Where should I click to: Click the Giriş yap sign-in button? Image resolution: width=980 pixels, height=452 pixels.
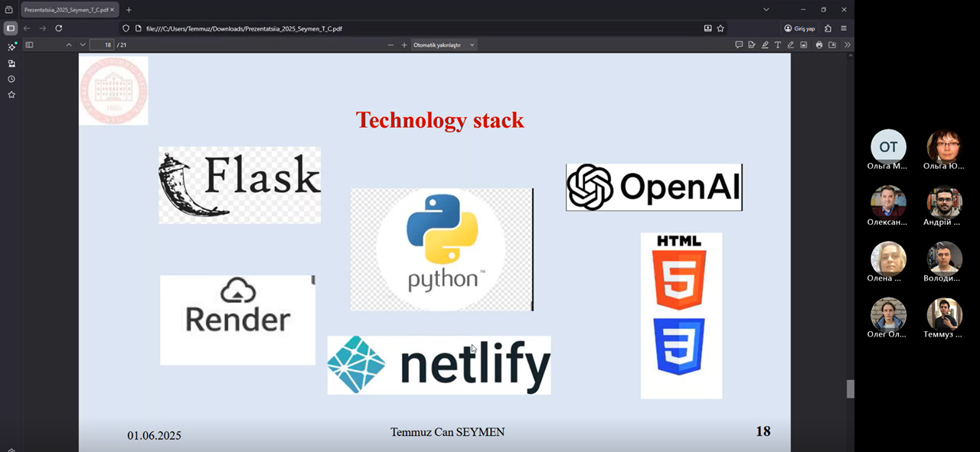pos(799,28)
